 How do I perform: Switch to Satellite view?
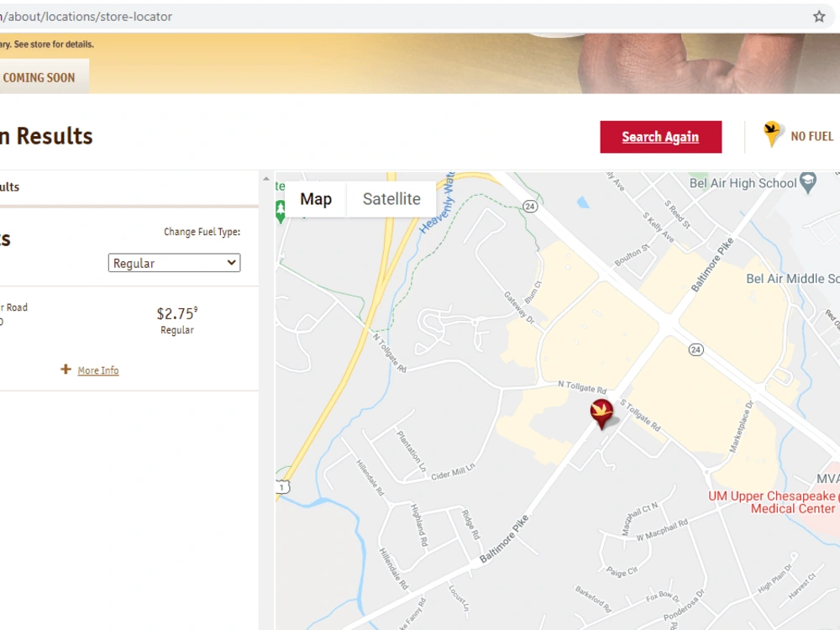(x=391, y=199)
